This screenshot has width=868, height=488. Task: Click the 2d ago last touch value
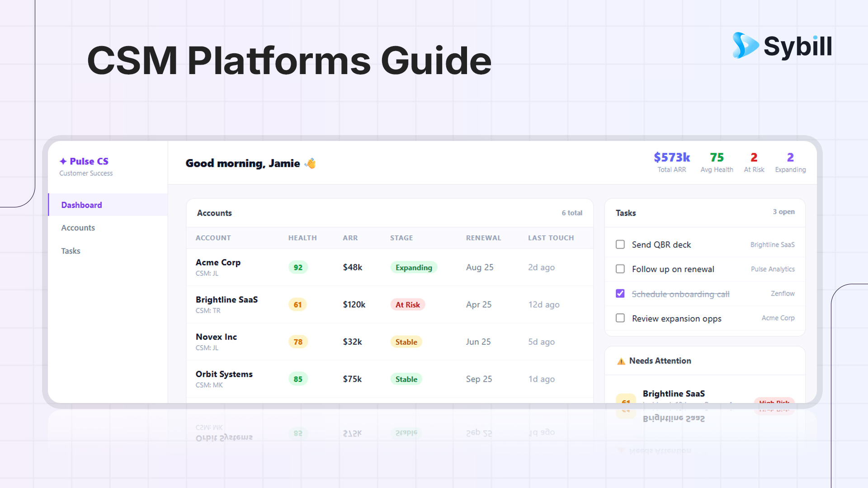(x=541, y=267)
